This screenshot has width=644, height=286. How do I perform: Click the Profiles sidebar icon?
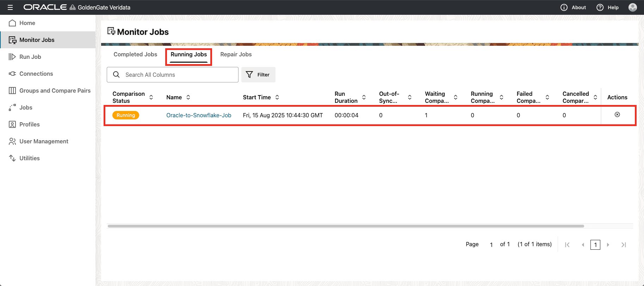click(x=12, y=124)
